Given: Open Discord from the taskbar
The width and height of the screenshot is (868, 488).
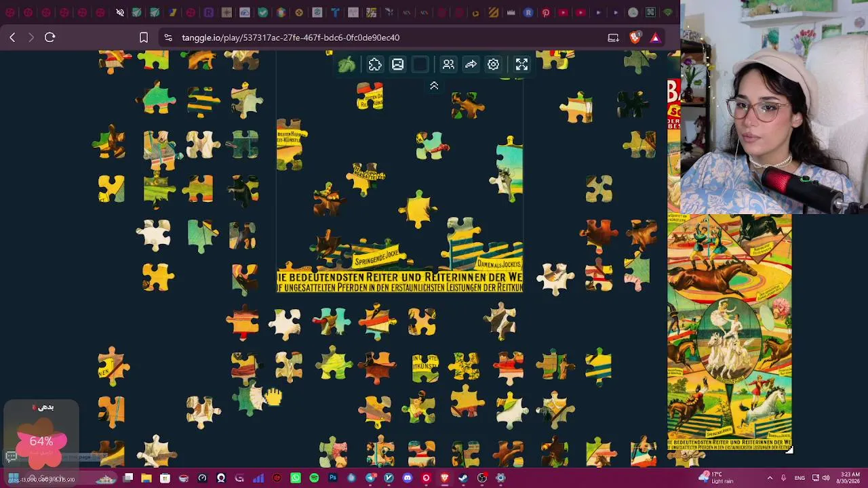Looking at the screenshot, I should 407,478.
